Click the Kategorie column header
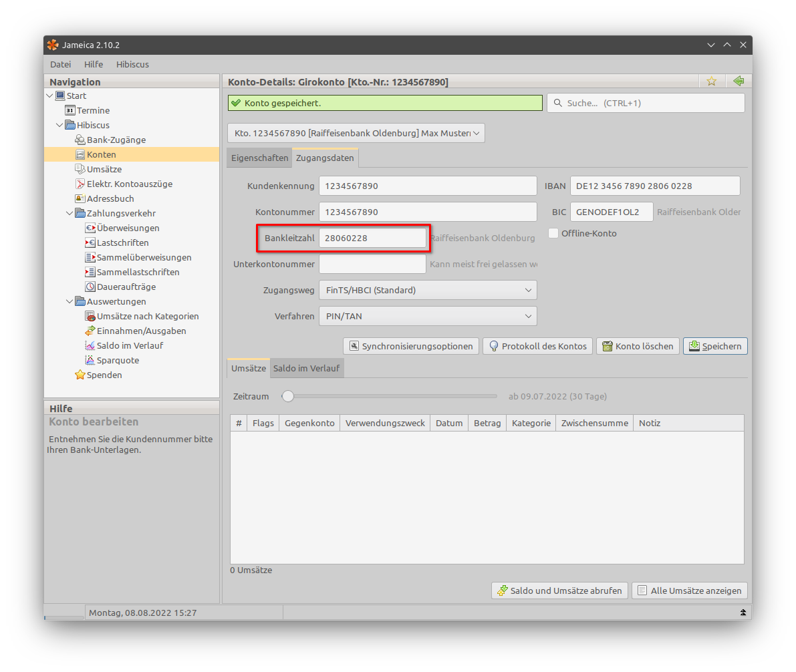The image size is (796, 672). pos(531,424)
